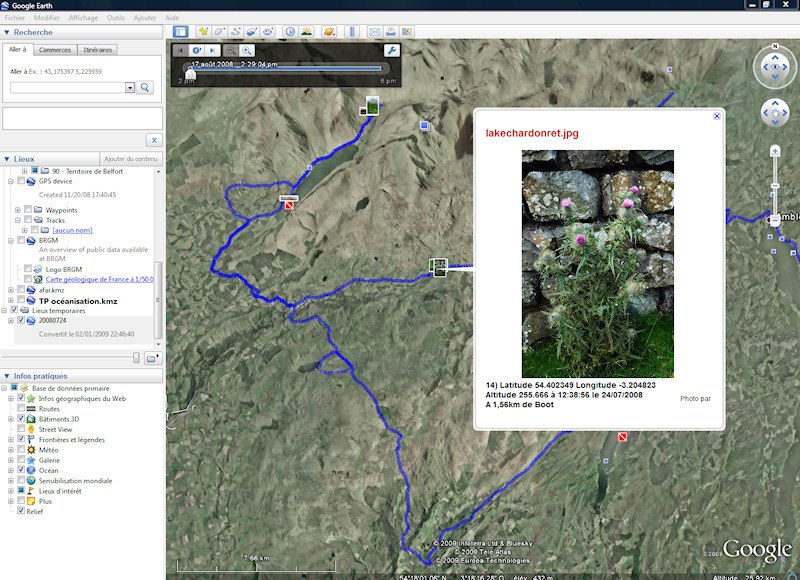800x580 pixels.
Task: Expand the Galerie layer node
Action: [x=11, y=460]
